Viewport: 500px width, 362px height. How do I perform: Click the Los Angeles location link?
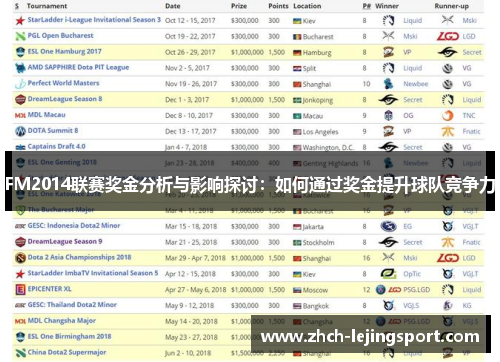click(x=320, y=132)
